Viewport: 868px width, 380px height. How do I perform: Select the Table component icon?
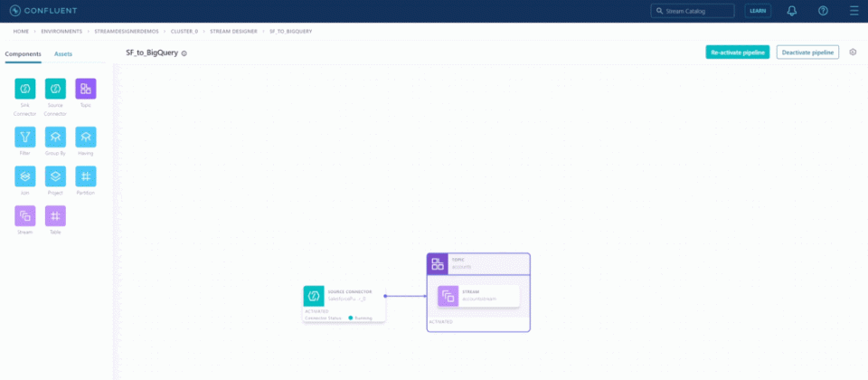click(x=55, y=216)
